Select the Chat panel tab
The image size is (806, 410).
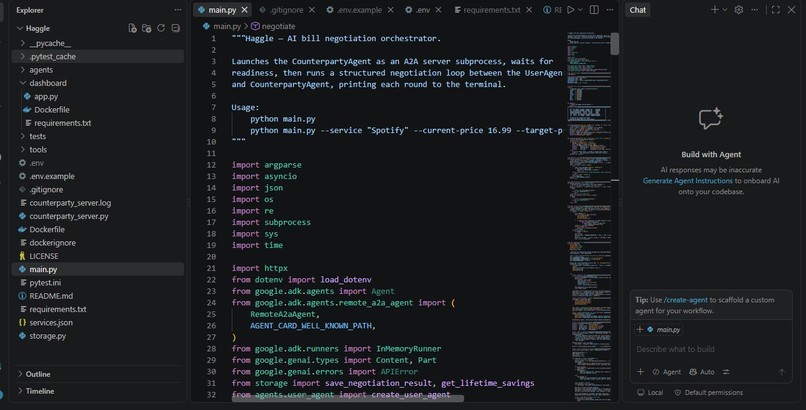coord(637,10)
